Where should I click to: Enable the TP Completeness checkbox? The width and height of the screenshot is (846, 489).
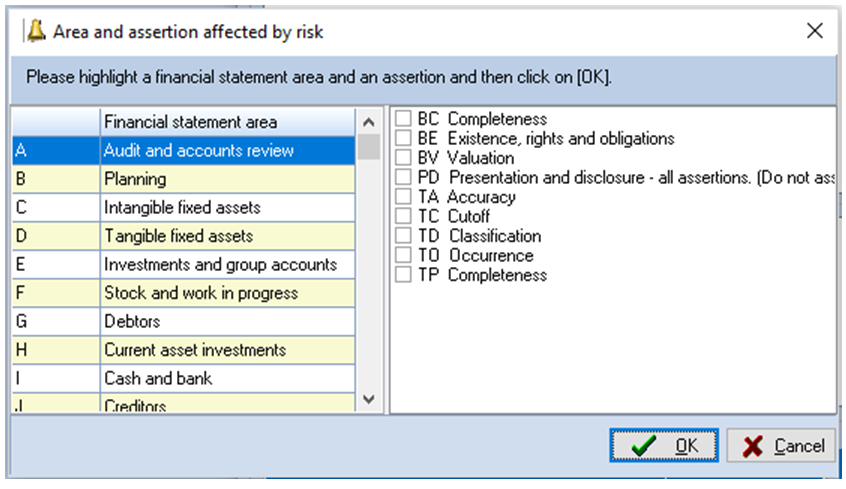tap(403, 274)
